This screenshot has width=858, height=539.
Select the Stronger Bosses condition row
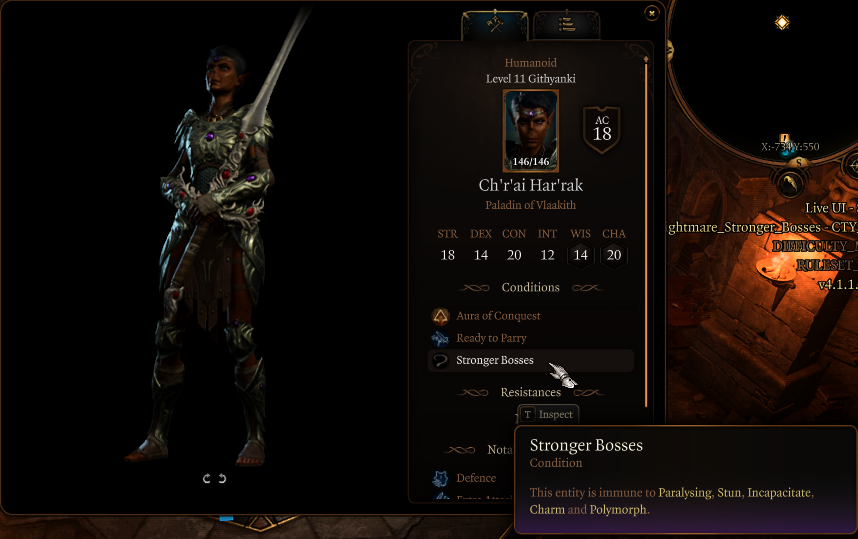[x=531, y=360]
